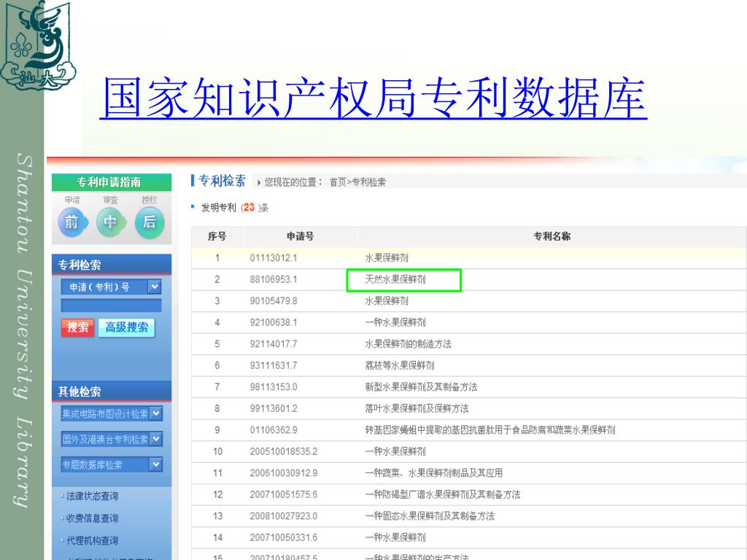The width and height of the screenshot is (747, 560).
Task: Open the 代理机构查询 link
Action: coord(92,540)
